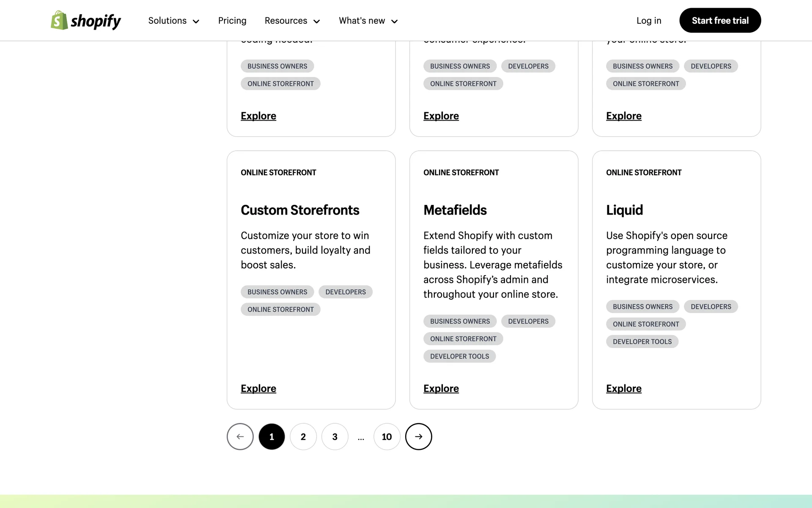Image resolution: width=812 pixels, height=508 pixels.
Task: Click the Shopify bag logo
Action: [60, 20]
